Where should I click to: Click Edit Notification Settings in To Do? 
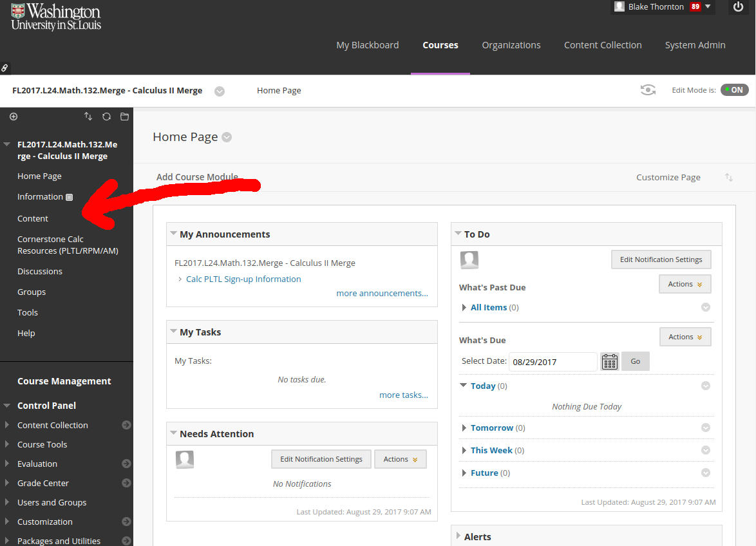click(x=661, y=259)
